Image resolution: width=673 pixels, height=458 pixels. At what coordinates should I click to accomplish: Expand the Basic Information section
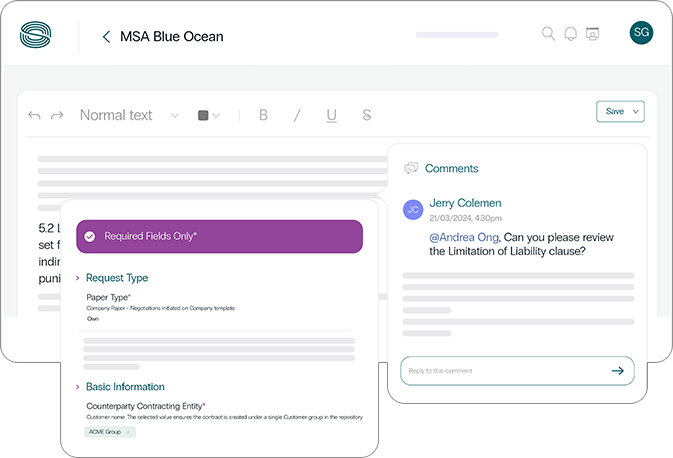pyautogui.click(x=78, y=387)
